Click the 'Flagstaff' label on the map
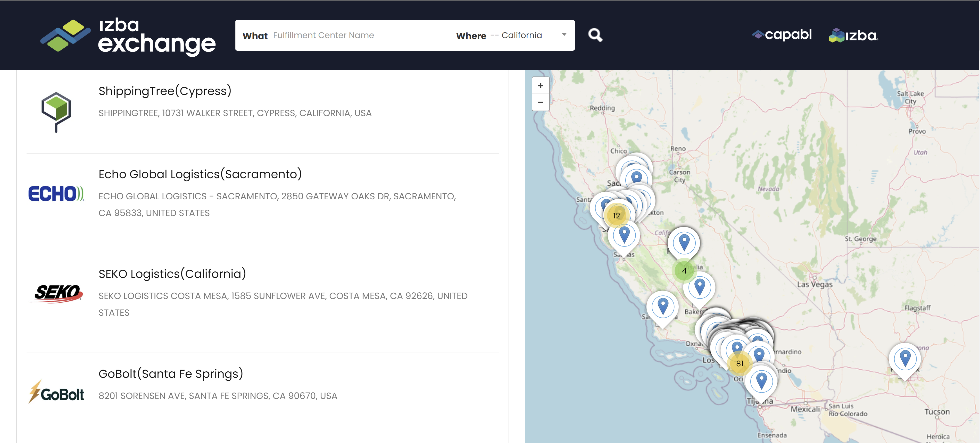980x443 pixels. (917, 308)
